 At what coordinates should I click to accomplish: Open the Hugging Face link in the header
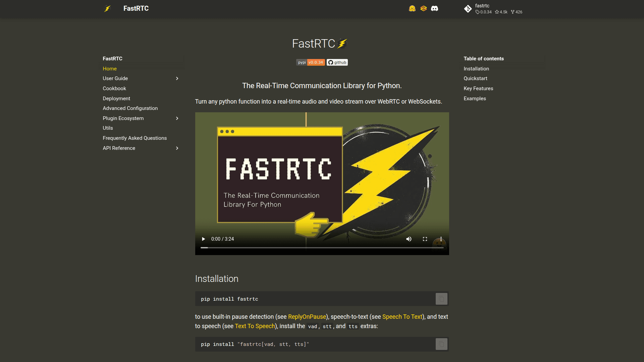pos(412,8)
